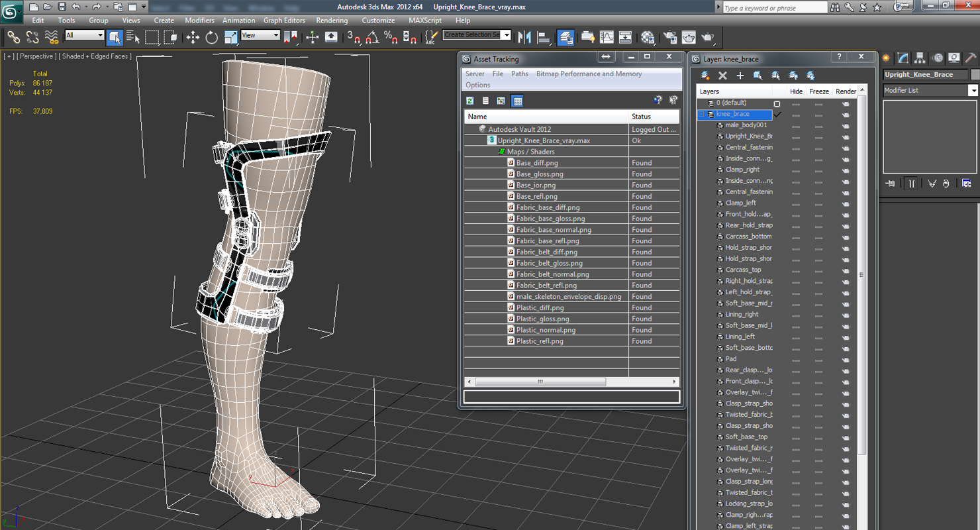Toggle current layer checkmark for knee_brace

point(777,114)
